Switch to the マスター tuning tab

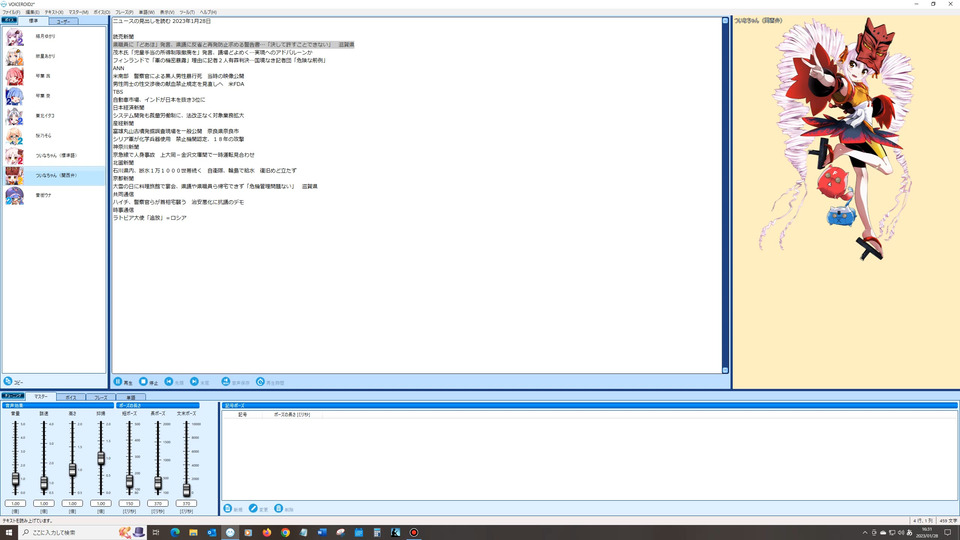[x=40, y=397]
